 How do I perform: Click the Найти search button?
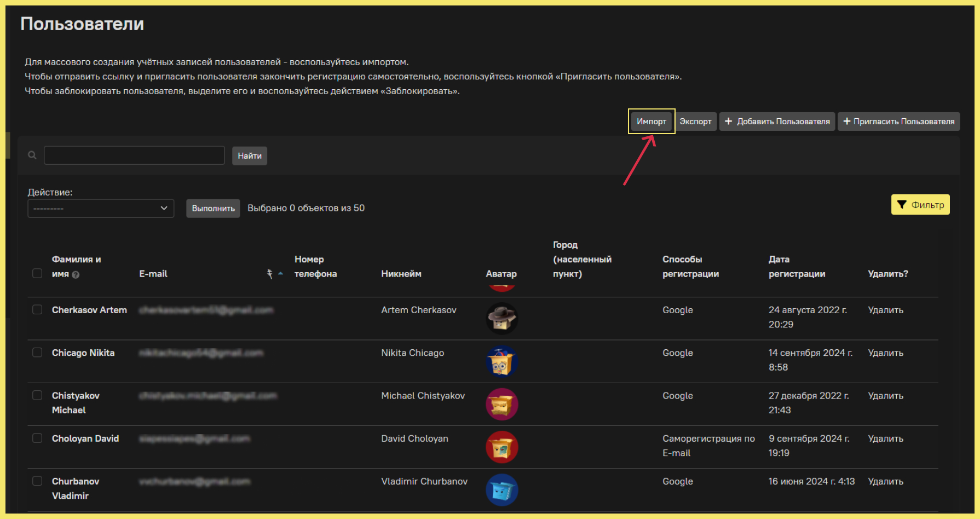tap(250, 155)
